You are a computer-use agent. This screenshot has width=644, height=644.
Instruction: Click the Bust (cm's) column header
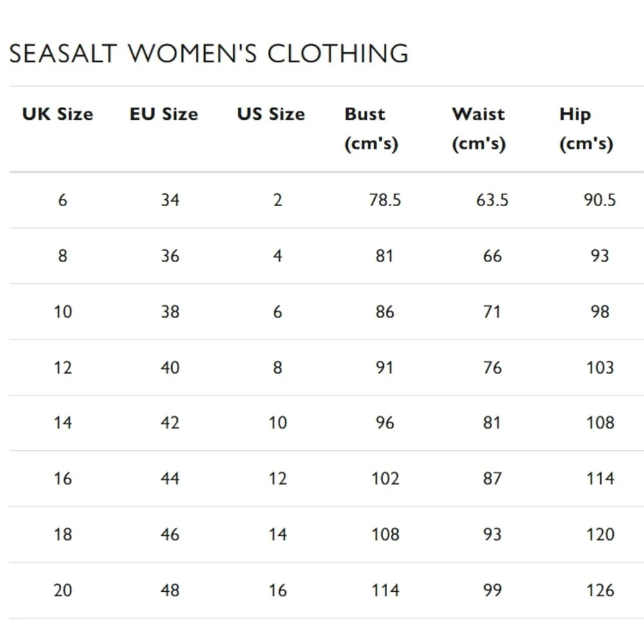(x=372, y=129)
